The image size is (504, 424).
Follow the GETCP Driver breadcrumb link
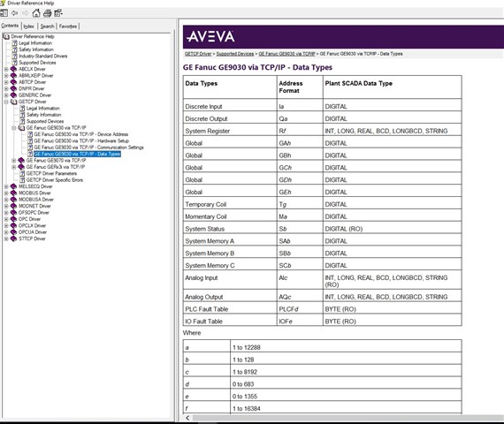(198, 54)
